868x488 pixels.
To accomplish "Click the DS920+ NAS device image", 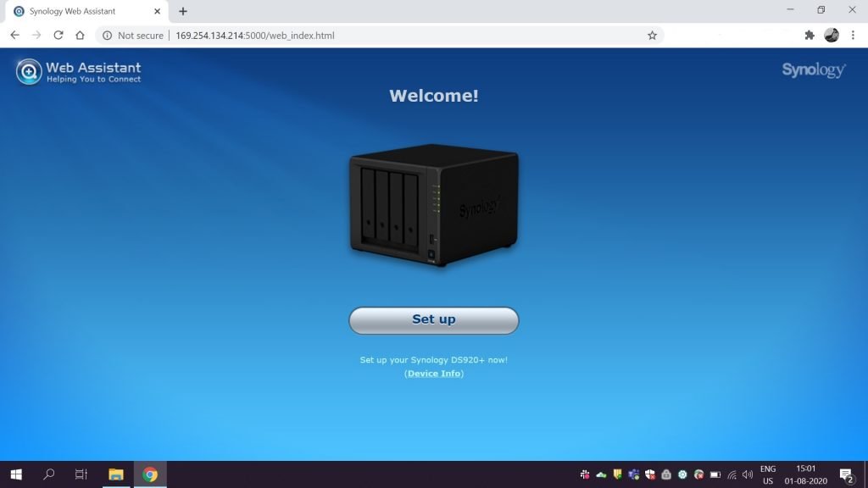I will pyautogui.click(x=433, y=205).
